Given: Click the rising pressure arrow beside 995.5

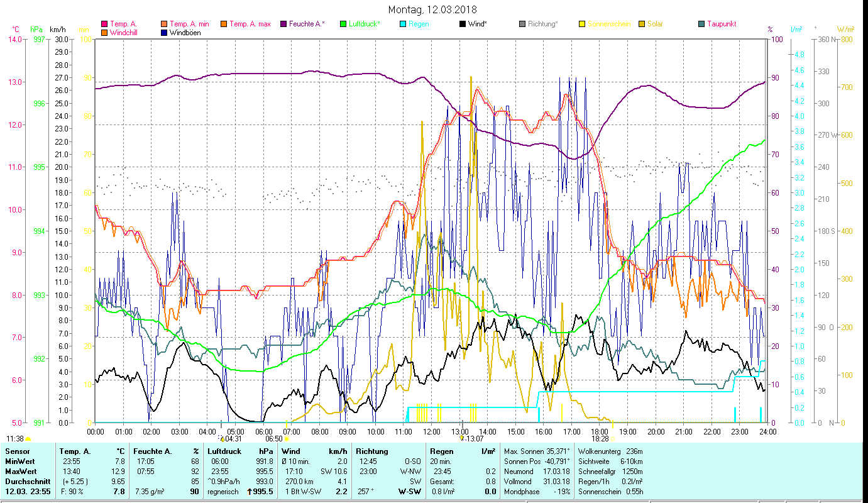Looking at the screenshot, I should tap(250, 492).
